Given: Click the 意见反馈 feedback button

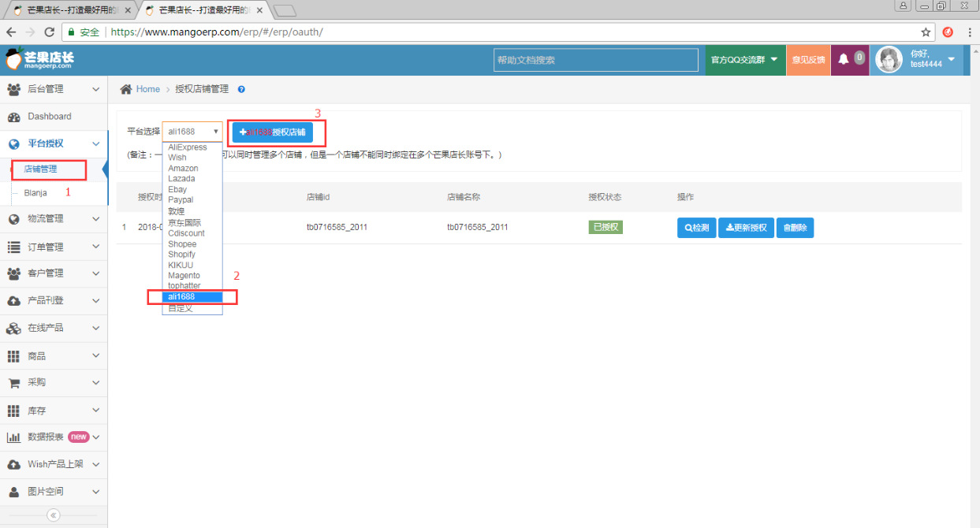Looking at the screenshot, I should 808,60.
